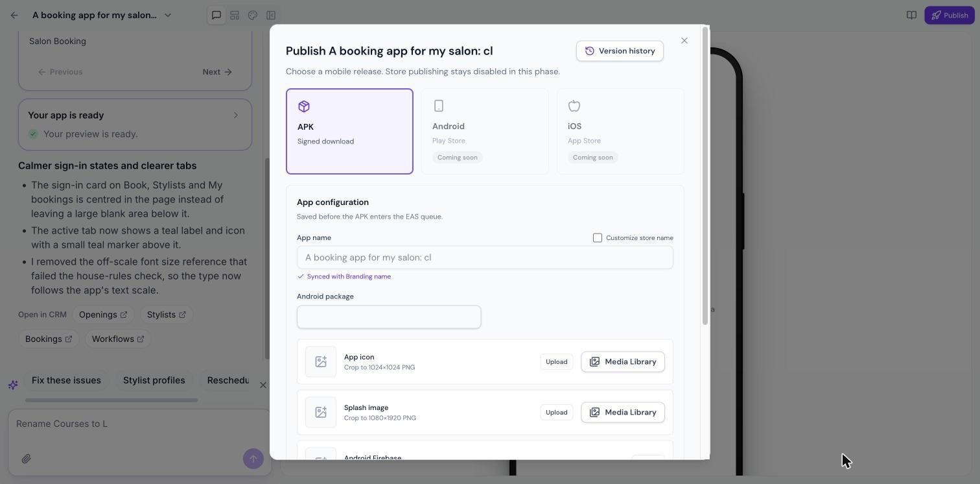Select the Android Play Store option
Screen dimensions: 980x484
[x=485, y=131]
